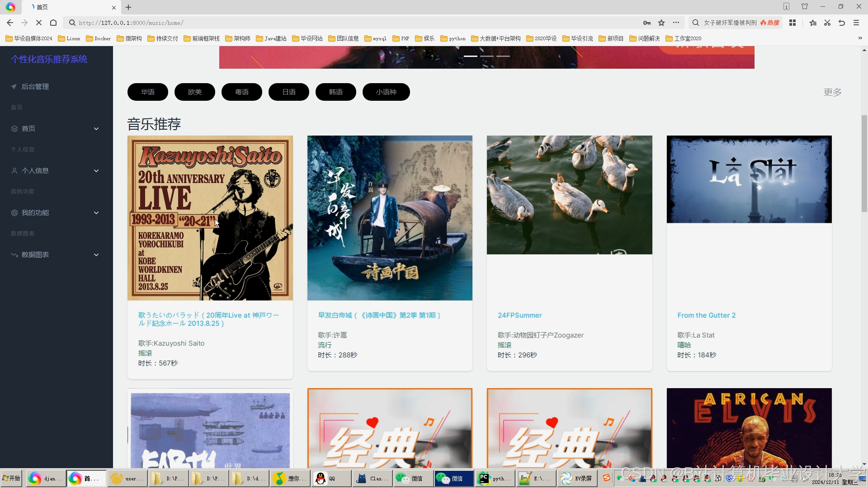Expand the 首页 sidebar menu chevron
The width and height of the screenshot is (868, 488).
pos(96,129)
